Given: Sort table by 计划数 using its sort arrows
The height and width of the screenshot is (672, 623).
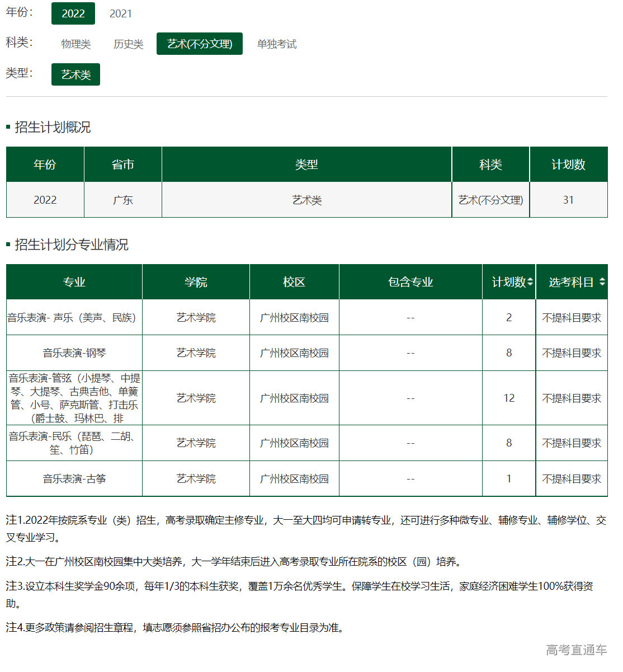Looking at the screenshot, I should point(531,282).
